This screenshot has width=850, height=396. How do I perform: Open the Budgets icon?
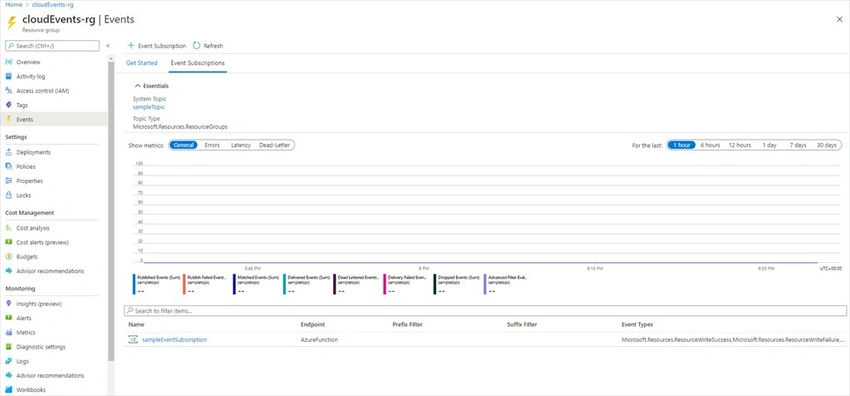tap(9, 257)
